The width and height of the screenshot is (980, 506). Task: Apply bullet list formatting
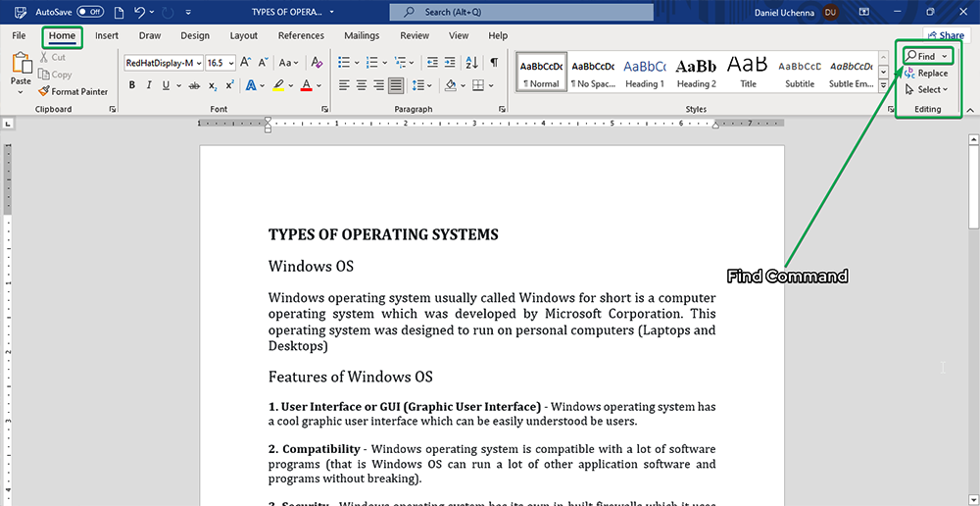tap(343, 62)
